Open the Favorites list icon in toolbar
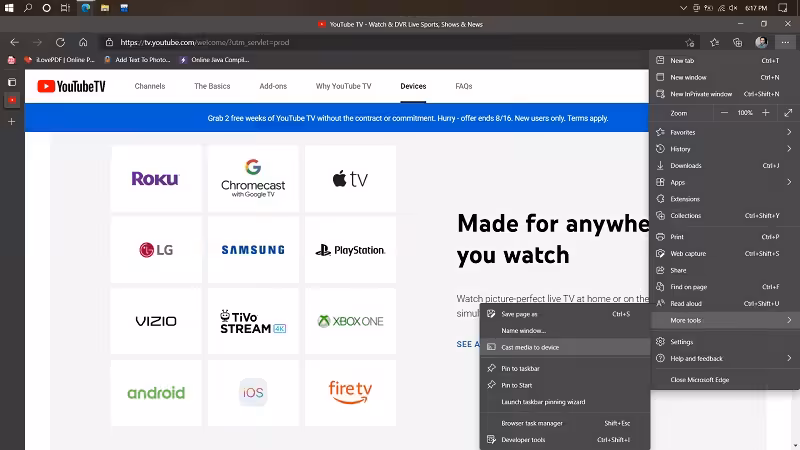Viewport: 800px width, 450px height. [x=714, y=42]
